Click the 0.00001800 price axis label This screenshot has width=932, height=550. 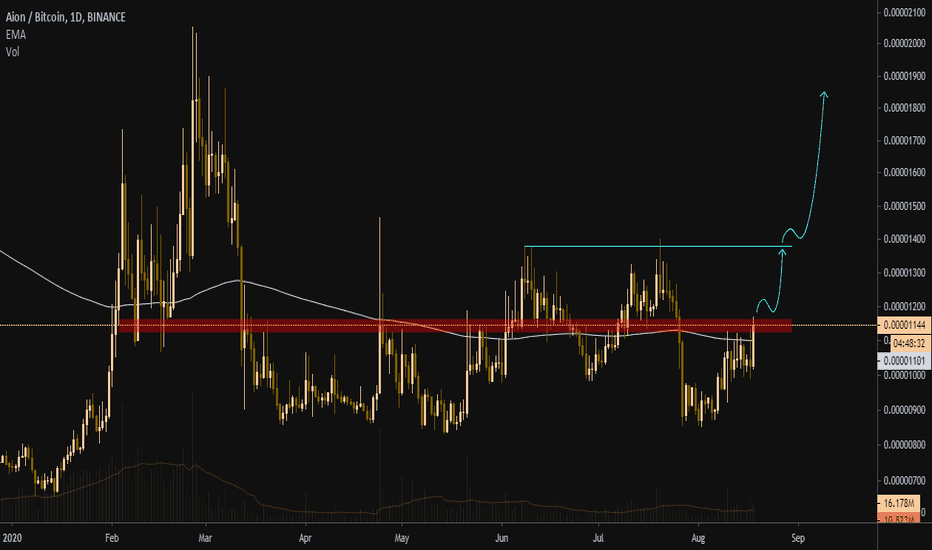(x=904, y=108)
